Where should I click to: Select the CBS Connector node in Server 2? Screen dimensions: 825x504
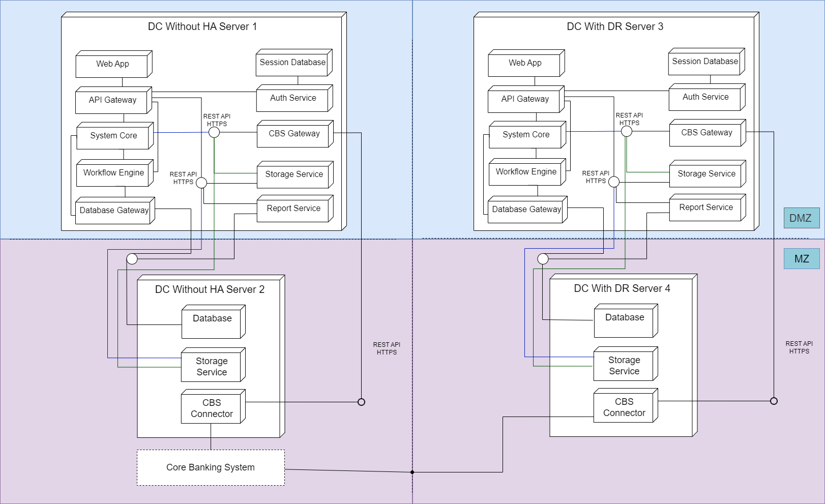pyautogui.click(x=214, y=406)
